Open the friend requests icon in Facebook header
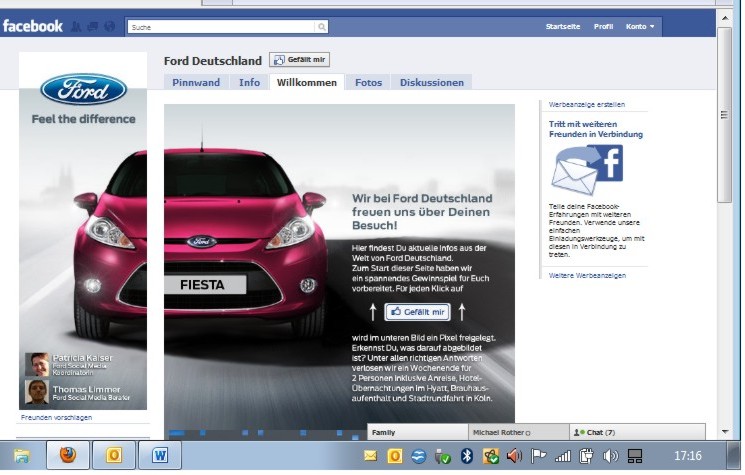The height and width of the screenshot is (475, 745). pos(76,27)
